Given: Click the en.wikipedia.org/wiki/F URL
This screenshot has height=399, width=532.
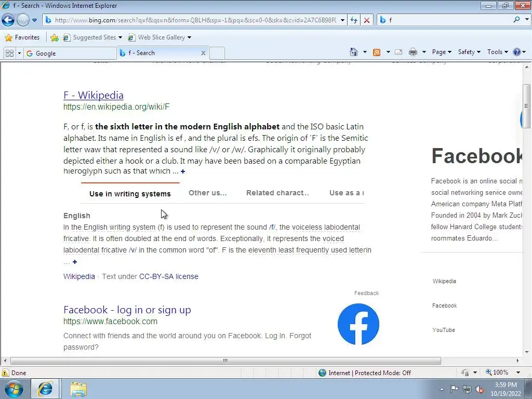Looking at the screenshot, I should click(x=116, y=107).
